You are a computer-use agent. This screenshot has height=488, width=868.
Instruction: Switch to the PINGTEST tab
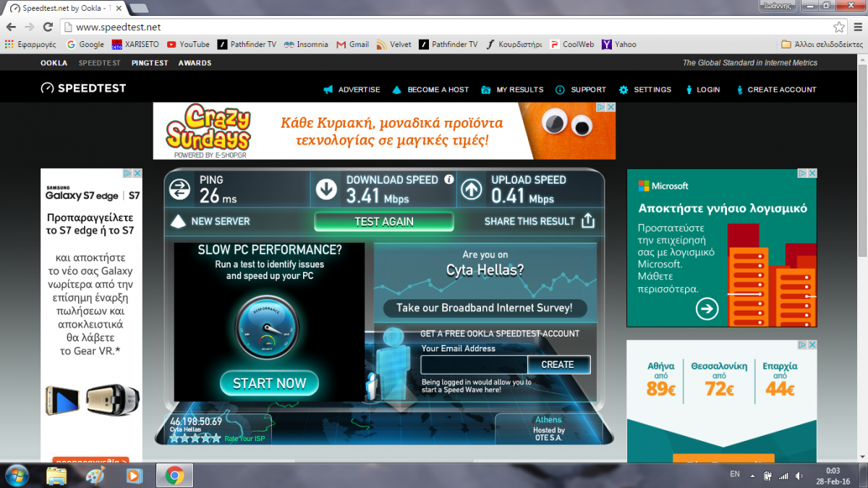[x=150, y=63]
